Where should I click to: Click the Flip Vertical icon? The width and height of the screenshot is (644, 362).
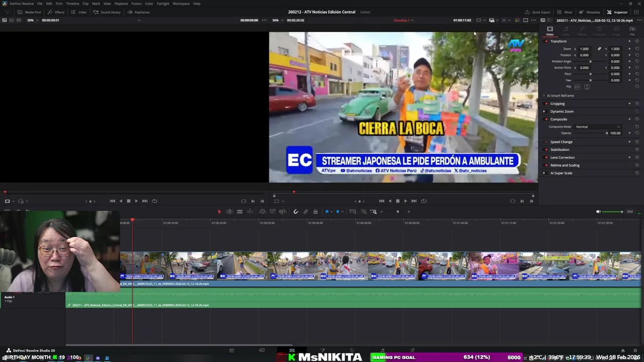pos(587,86)
